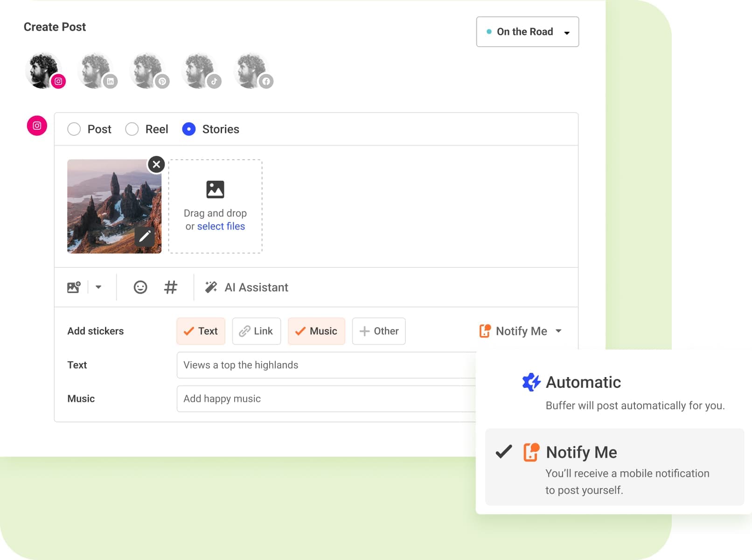Click the Text sticker input field
Viewport: 752px width, 560px height.
tap(326, 365)
